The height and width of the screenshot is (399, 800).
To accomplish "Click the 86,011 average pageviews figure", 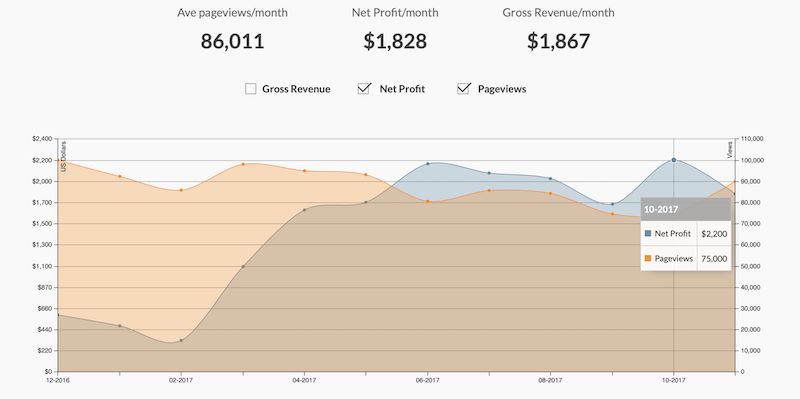I will [x=232, y=41].
